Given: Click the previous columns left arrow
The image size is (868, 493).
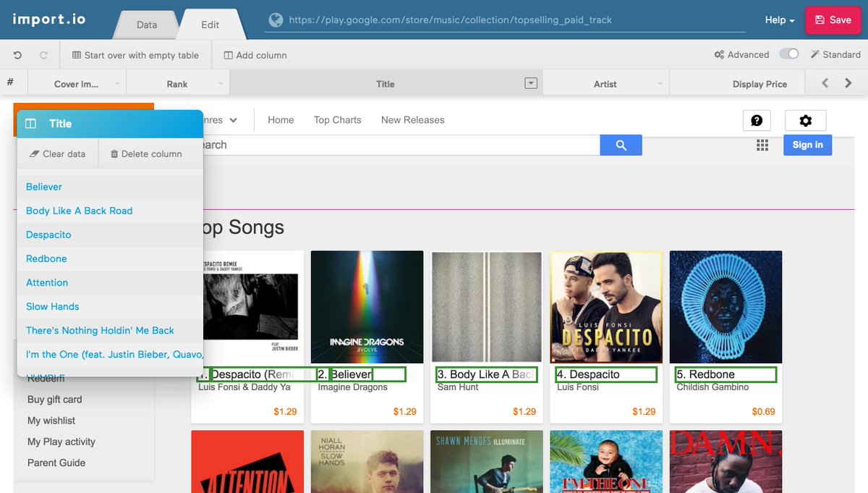Looking at the screenshot, I should pyautogui.click(x=825, y=83).
